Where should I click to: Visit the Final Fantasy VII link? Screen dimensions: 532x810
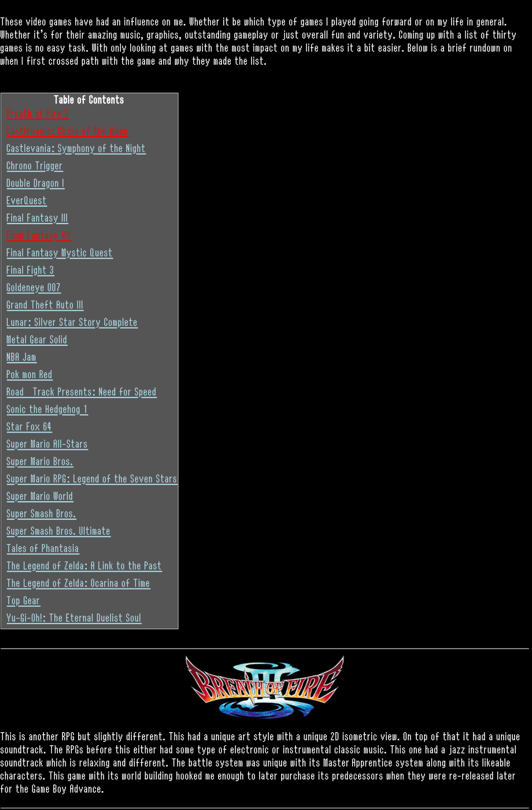tap(39, 236)
